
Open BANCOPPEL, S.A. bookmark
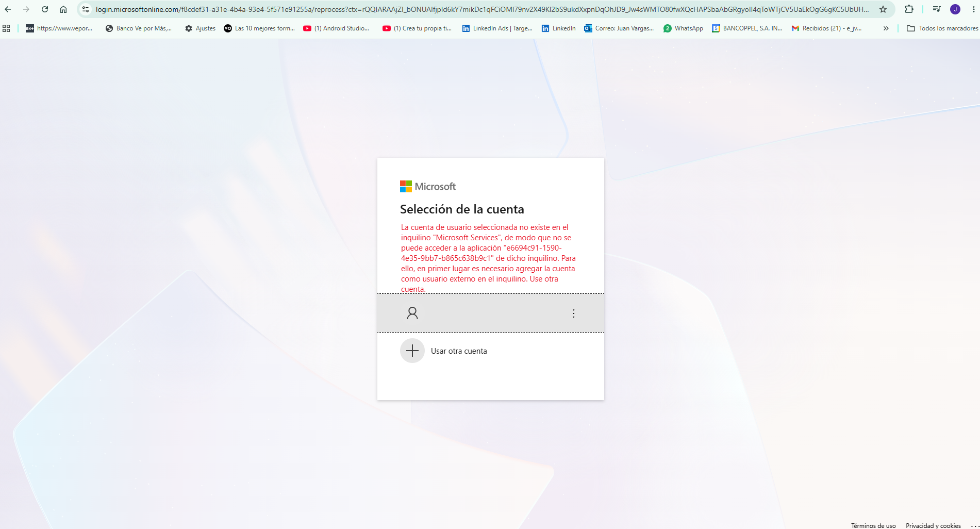point(747,28)
